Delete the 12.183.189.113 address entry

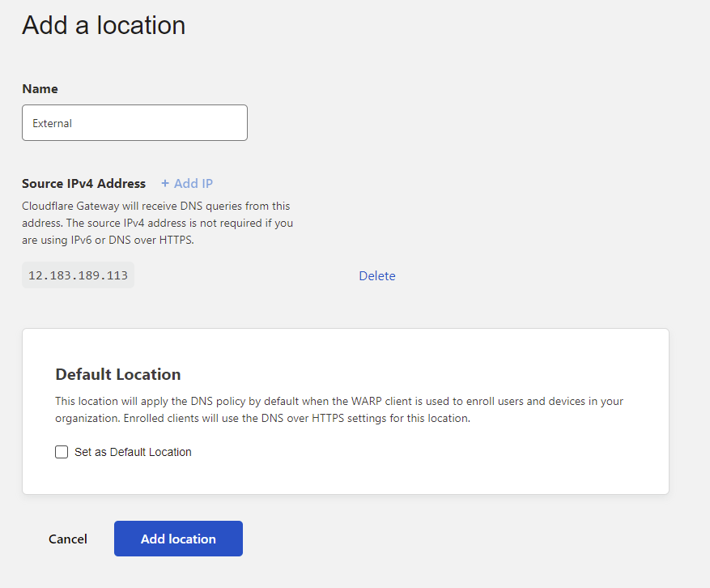(x=377, y=276)
